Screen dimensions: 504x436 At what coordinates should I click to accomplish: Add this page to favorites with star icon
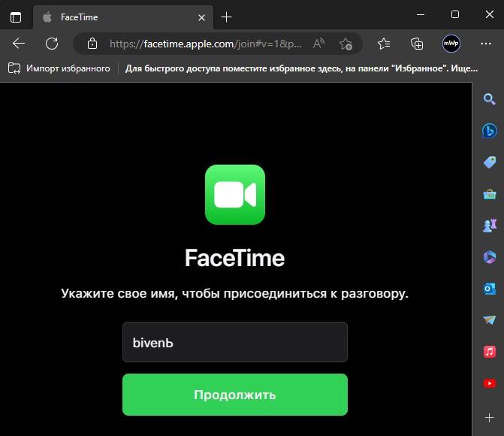[346, 44]
